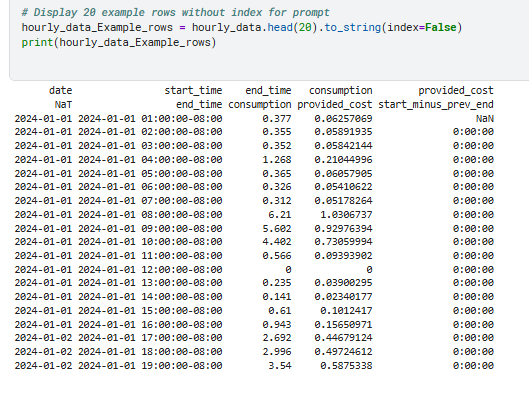Image resolution: width=529 pixels, height=394 pixels.
Task: Click provided cost 0.05410622
Action: coord(343,187)
